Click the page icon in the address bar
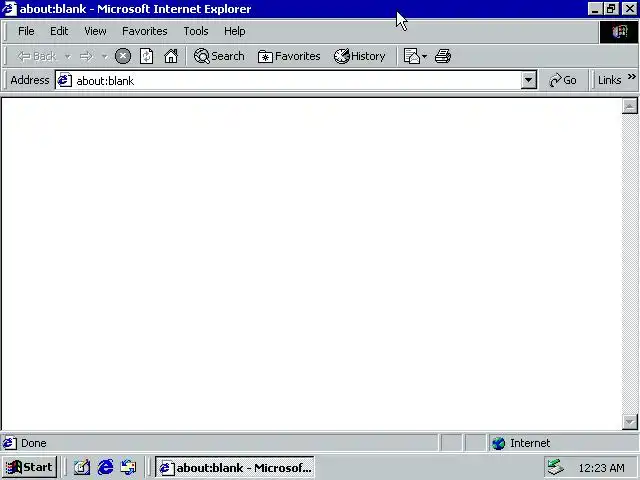 pos(64,80)
